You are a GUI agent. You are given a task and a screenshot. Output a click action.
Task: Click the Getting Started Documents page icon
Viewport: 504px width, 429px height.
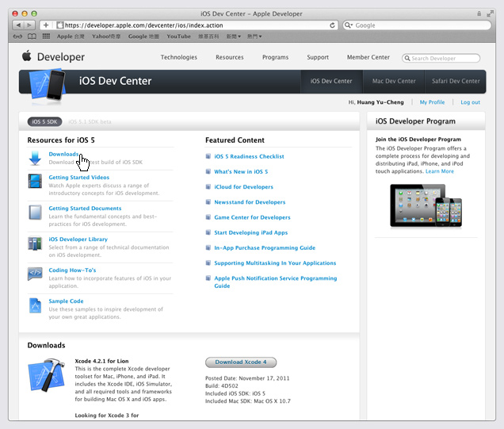(x=35, y=213)
